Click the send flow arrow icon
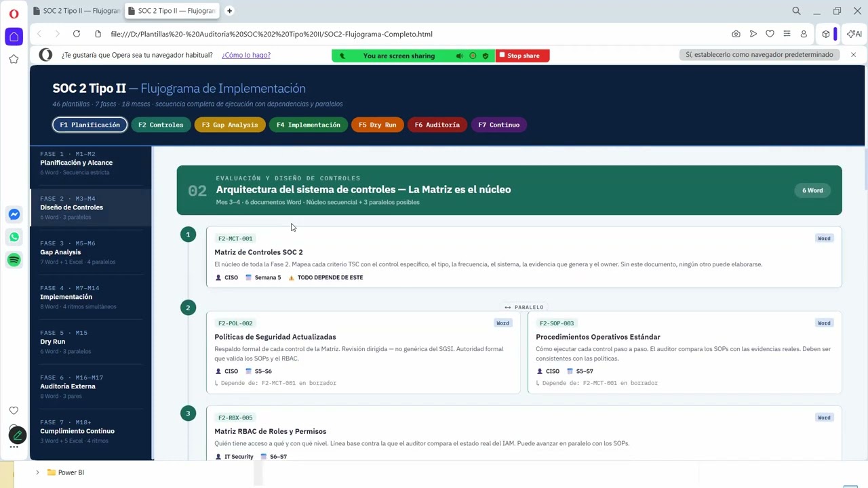Viewport: 868px width, 488px height. [753, 34]
